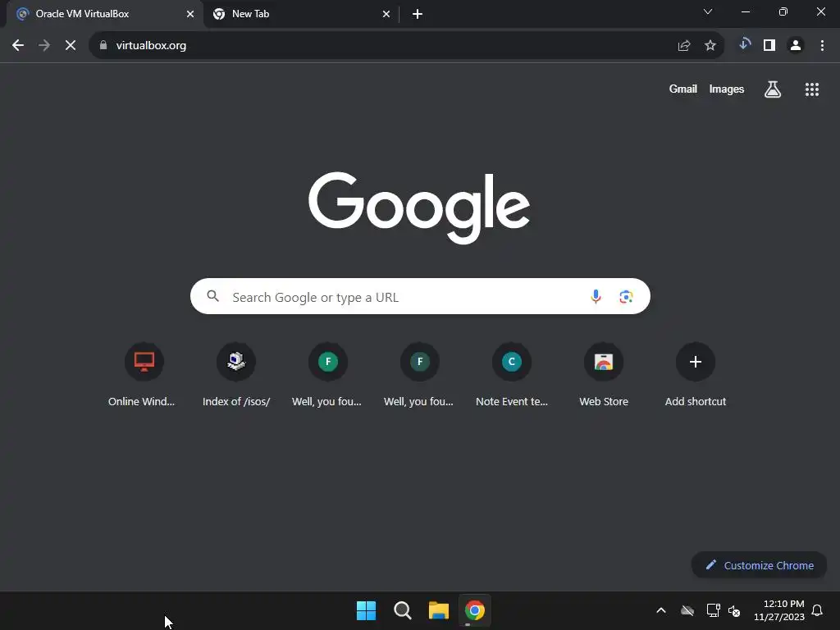The height and width of the screenshot is (630, 840).
Task: Click the muted volume tray icon
Action: 734,610
